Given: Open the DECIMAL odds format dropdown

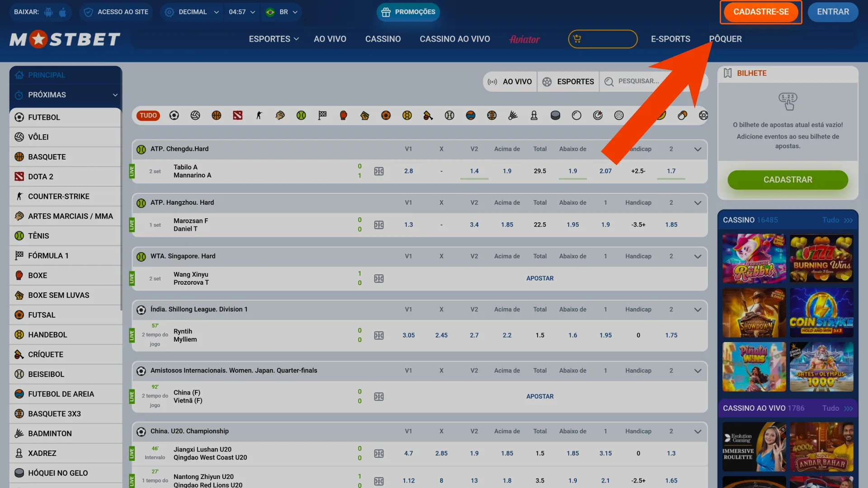Looking at the screenshot, I should pos(192,12).
